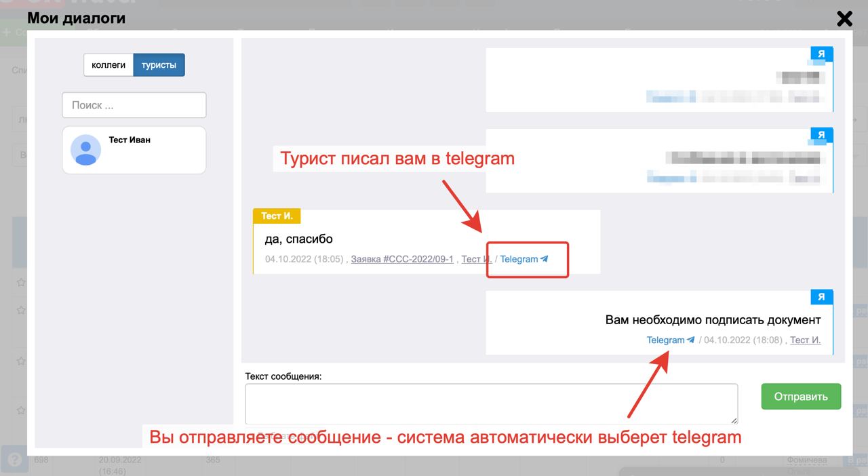Select message text "да, спасибо"
This screenshot has width=868, height=476.
[299, 239]
